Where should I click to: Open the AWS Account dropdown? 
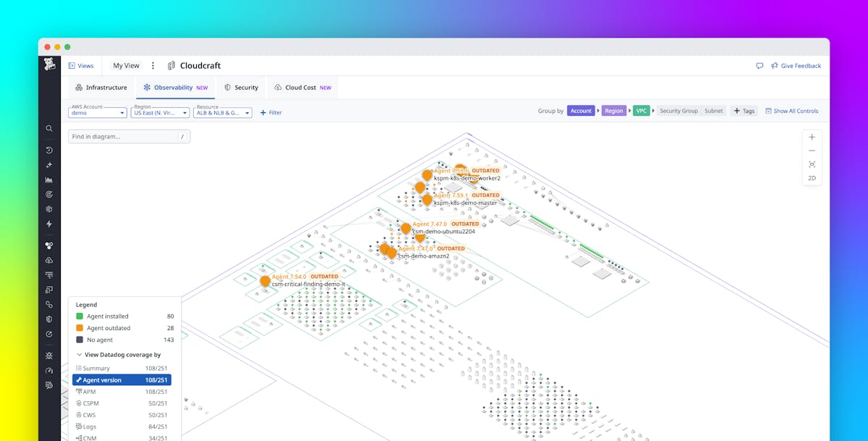click(97, 113)
